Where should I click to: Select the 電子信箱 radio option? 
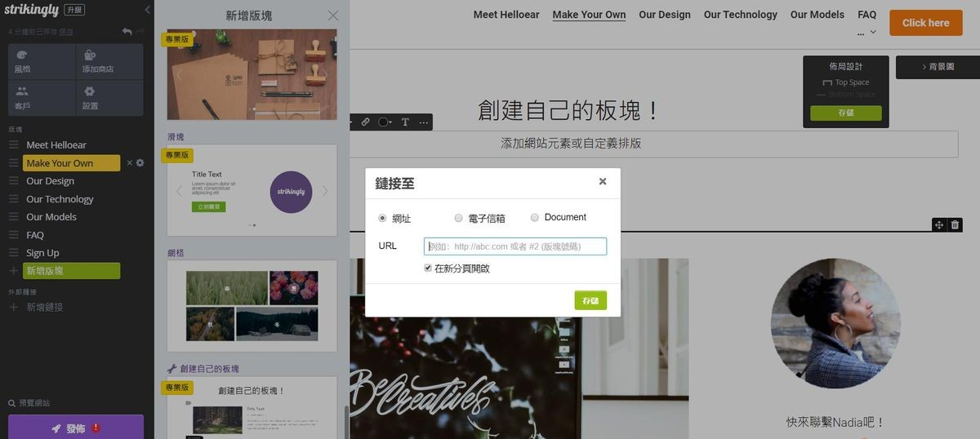point(458,218)
